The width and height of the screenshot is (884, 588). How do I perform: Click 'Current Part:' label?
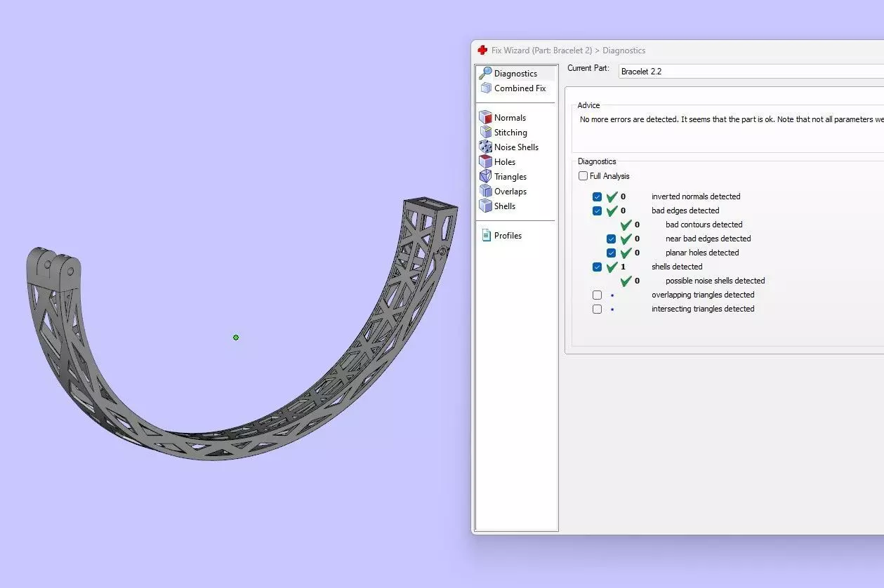[588, 68]
